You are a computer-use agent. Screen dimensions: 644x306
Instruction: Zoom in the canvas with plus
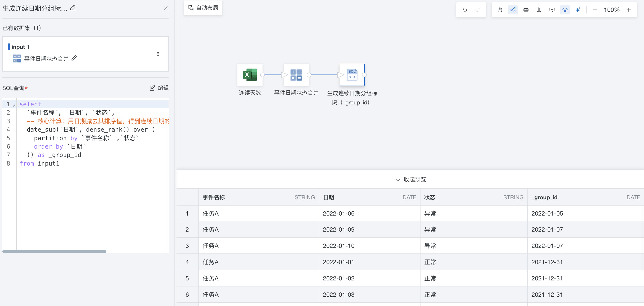coord(628,10)
